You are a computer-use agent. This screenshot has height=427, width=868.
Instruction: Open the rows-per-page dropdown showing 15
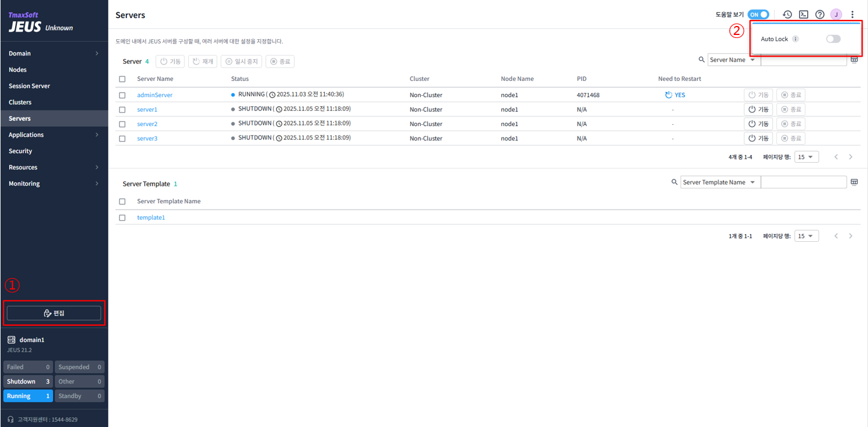pos(806,156)
